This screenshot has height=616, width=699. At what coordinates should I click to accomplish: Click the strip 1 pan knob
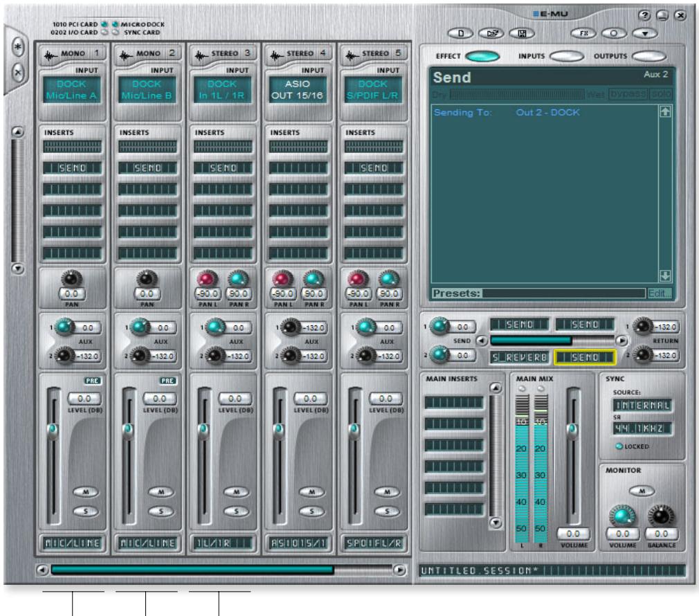pyautogui.click(x=71, y=279)
